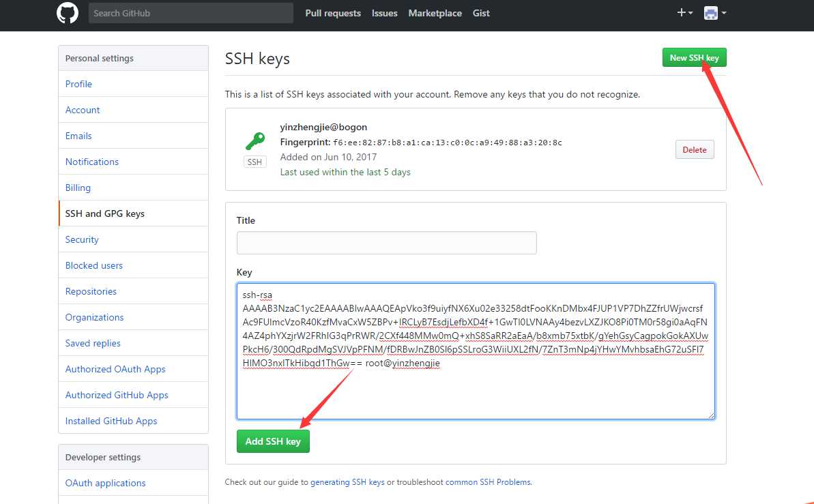The height and width of the screenshot is (504, 814).
Task: Grab the Key textarea resize handle
Action: [x=711, y=415]
